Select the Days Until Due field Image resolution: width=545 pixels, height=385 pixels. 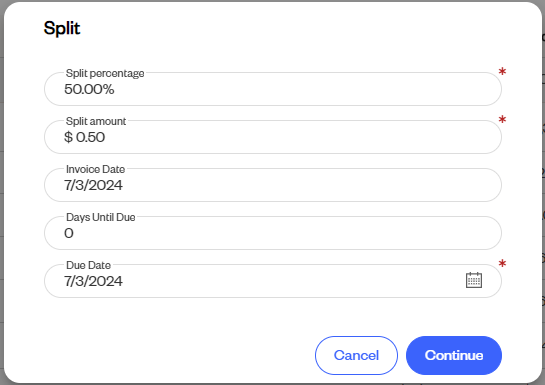click(273, 233)
